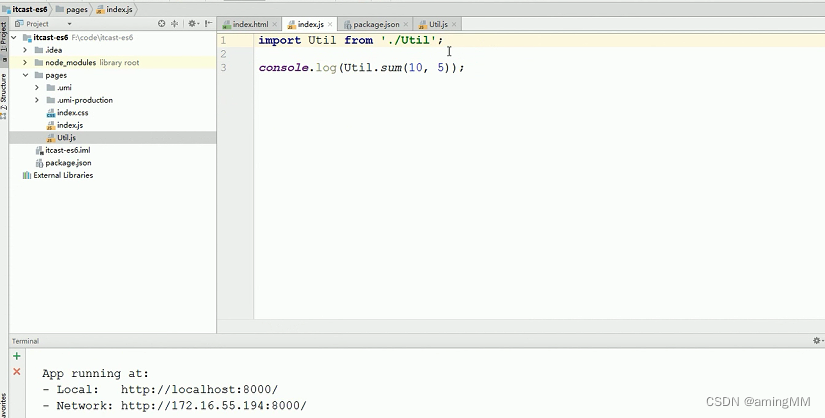Open the Project view dropdown
The image size is (825, 418).
pyautogui.click(x=69, y=24)
